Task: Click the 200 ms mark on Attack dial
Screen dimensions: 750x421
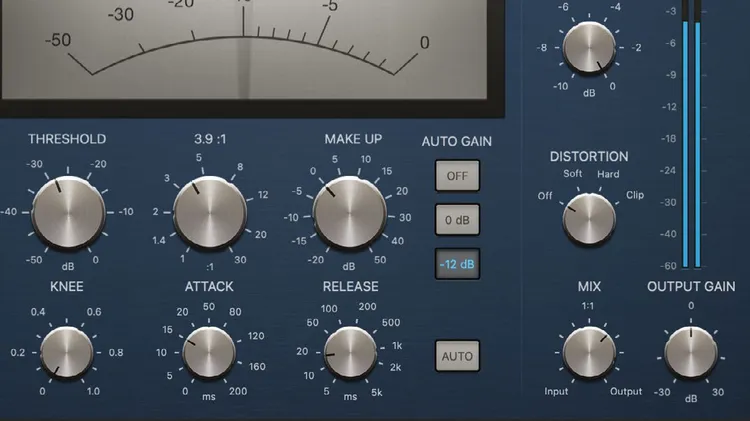Action: [238, 391]
